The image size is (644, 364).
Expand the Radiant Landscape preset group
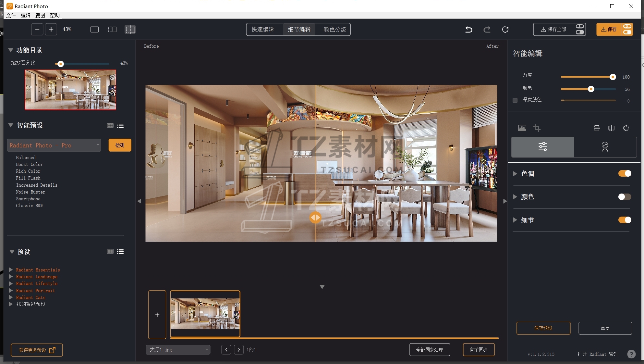pos(11,277)
